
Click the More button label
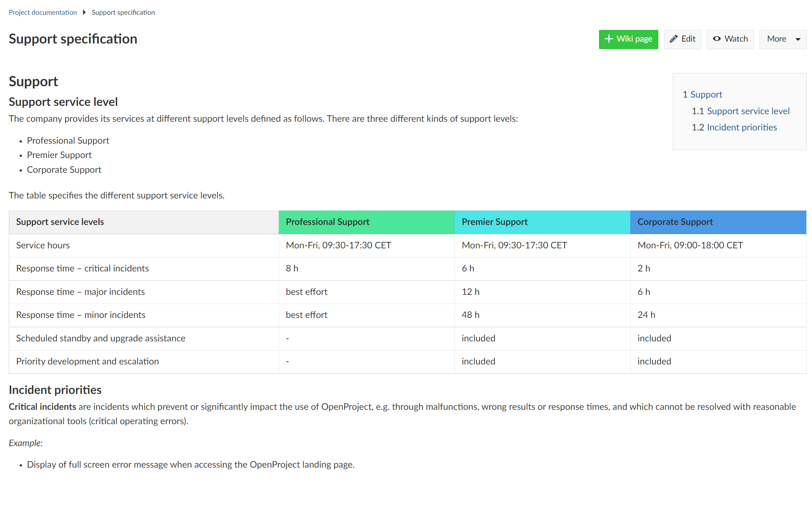776,39
